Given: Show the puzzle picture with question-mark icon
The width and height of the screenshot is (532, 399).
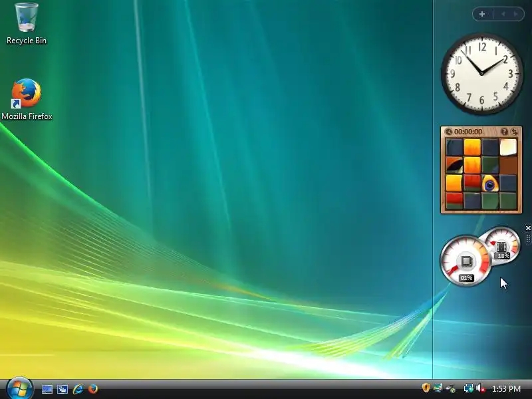Looking at the screenshot, I should pyautogui.click(x=505, y=132).
